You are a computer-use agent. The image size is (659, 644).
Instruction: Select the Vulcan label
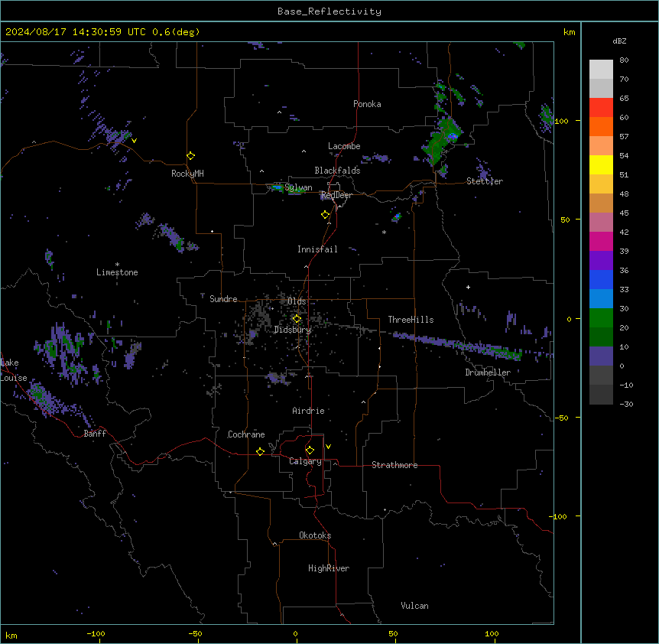[415, 606]
